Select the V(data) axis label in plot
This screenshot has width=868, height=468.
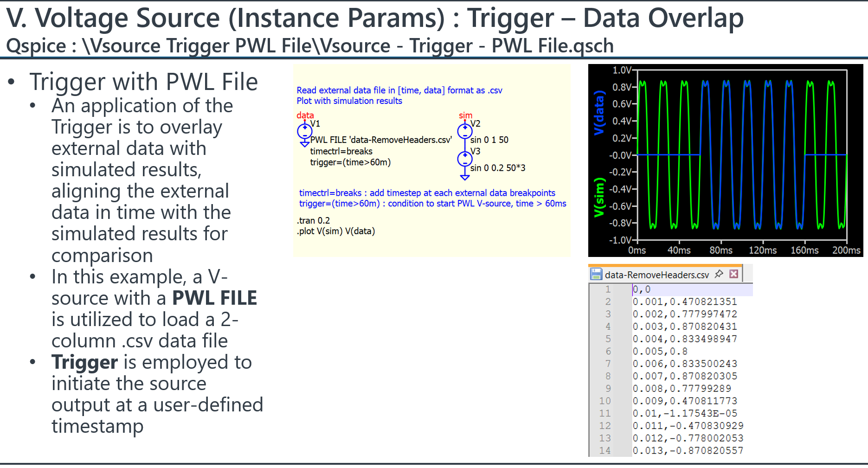click(x=599, y=113)
